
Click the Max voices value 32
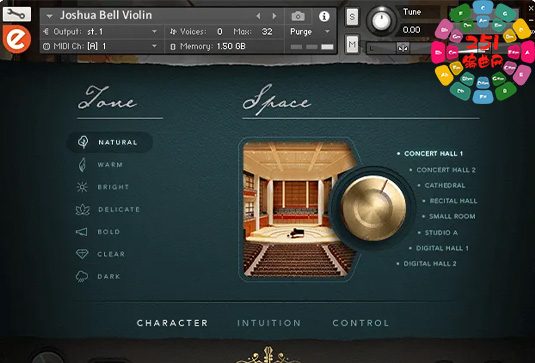[267, 32]
